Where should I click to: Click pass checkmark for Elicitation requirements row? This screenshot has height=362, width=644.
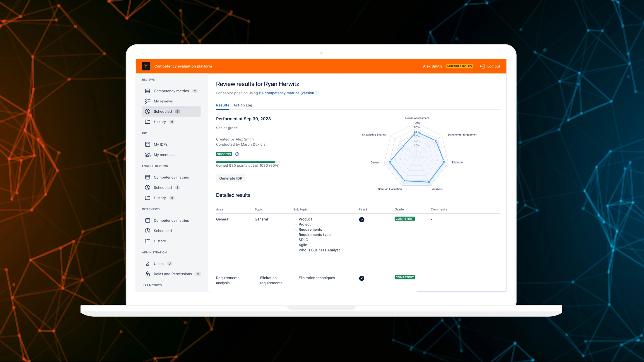click(x=362, y=278)
